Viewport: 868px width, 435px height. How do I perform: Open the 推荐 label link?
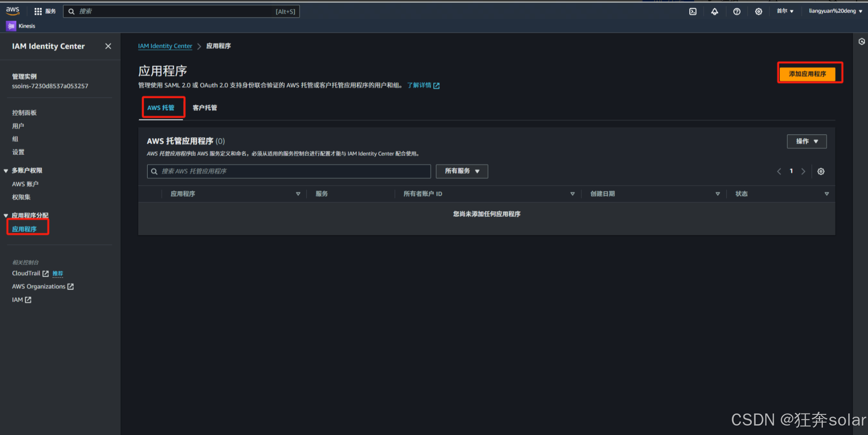[58, 274]
